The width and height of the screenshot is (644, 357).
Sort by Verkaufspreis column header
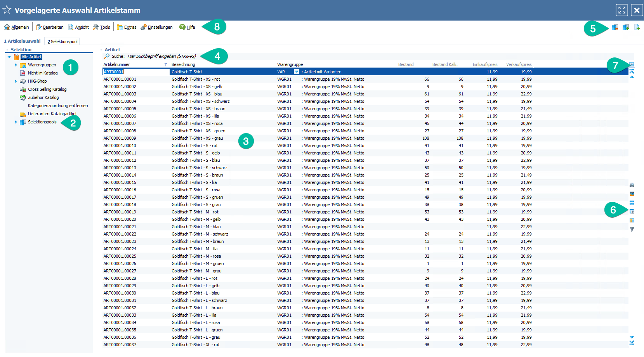[x=519, y=64]
